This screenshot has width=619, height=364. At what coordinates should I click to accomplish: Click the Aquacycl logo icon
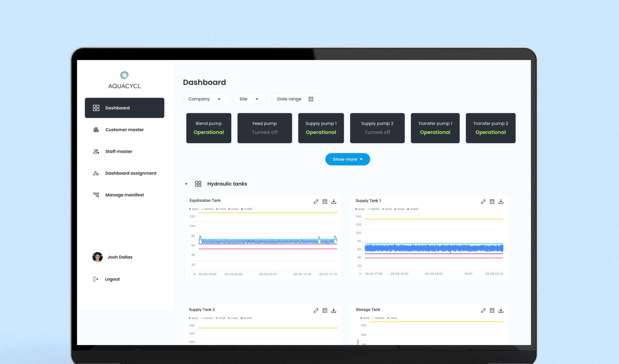coord(124,75)
